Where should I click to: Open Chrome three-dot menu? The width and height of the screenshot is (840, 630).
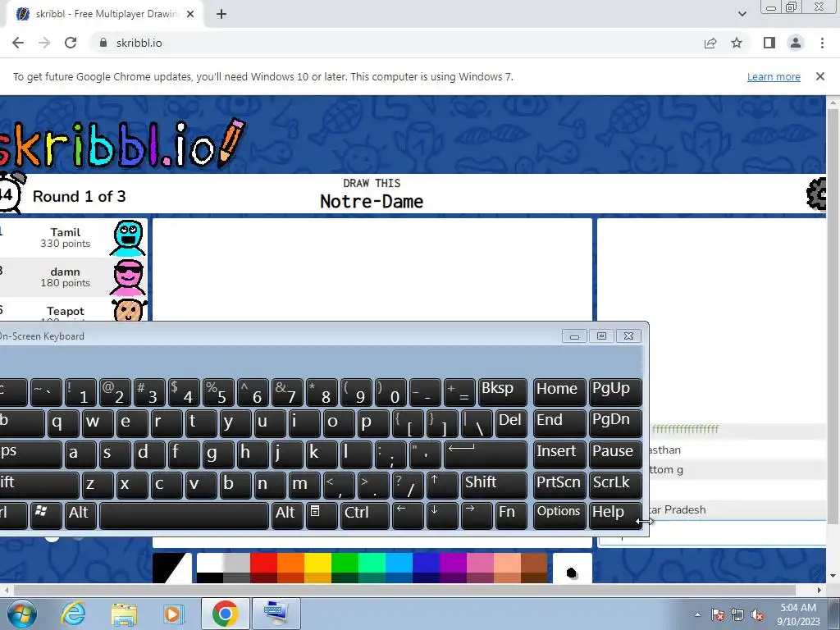(x=822, y=43)
